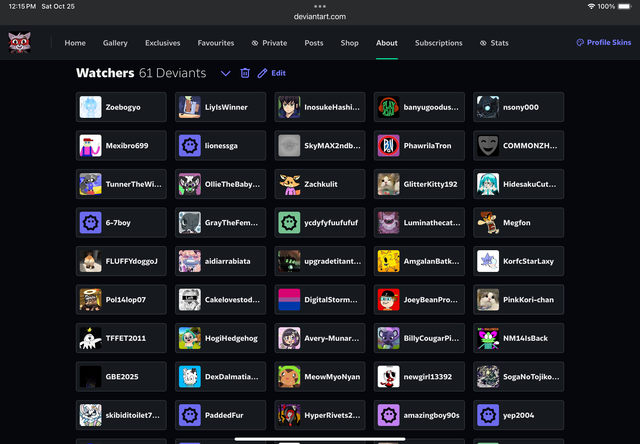
Task: Visit Pol14lop07's profile
Action: click(x=121, y=300)
